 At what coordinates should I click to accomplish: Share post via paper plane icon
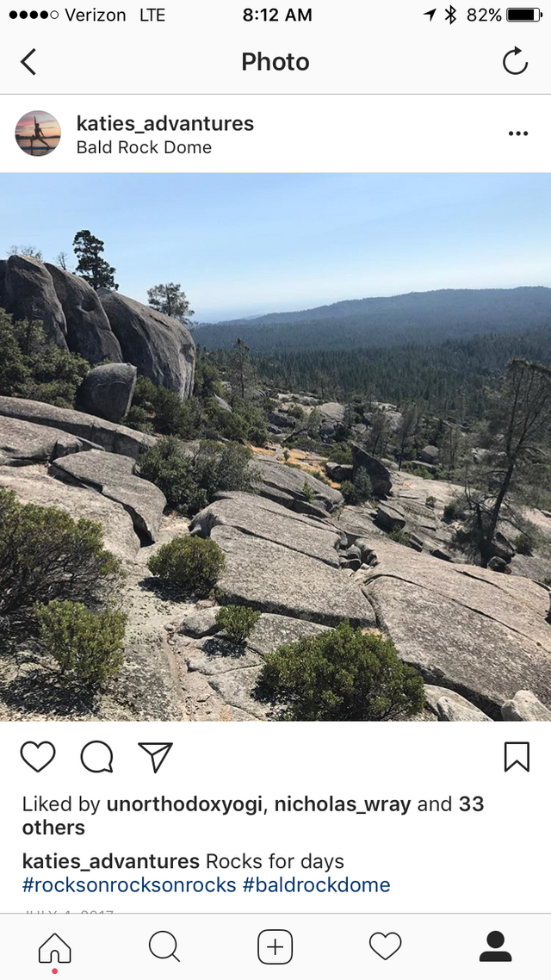155,757
